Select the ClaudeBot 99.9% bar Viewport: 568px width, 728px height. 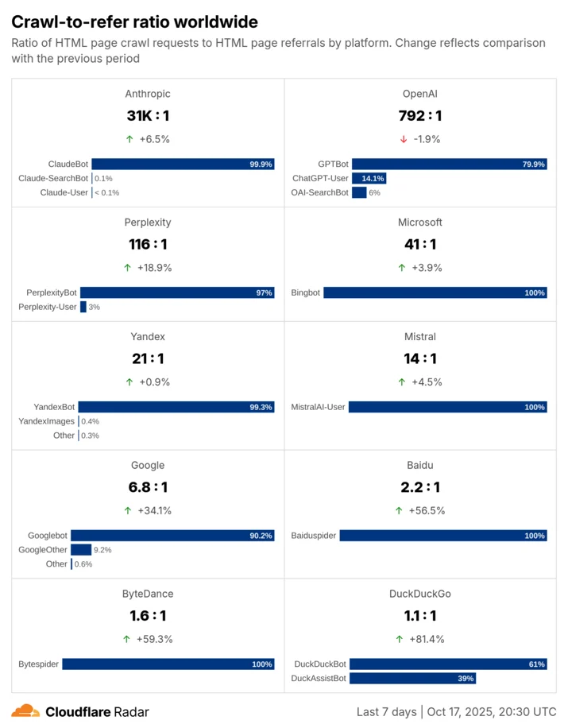pyautogui.click(x=183, y=165)
